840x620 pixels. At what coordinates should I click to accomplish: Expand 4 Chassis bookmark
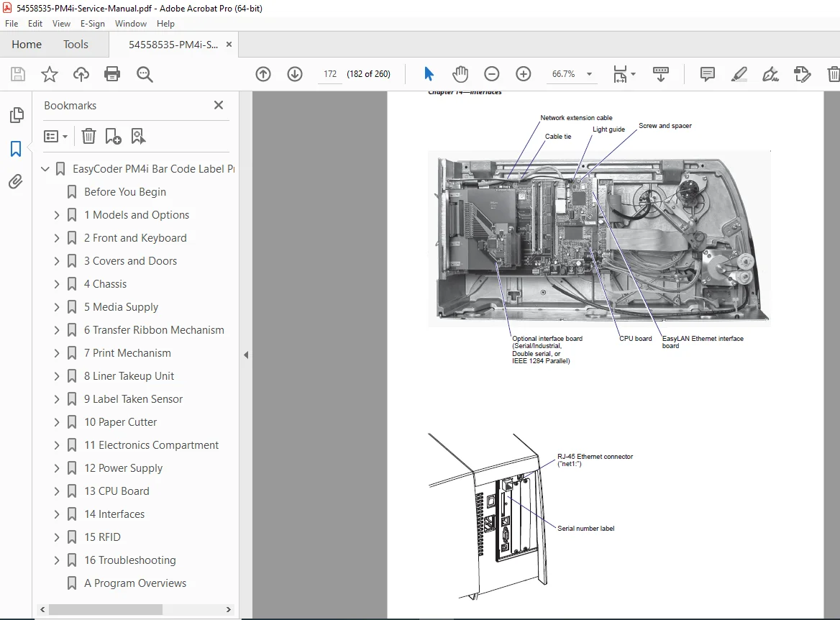[x=57, y=284]
